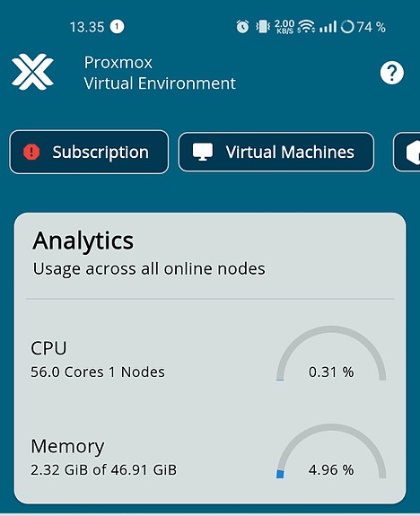Image resolution: width=420 pixels, height=516 pixels.
Task: Tap the 13.35 clock in status bar
Action: pyautogui.click(x=87, y=27)
